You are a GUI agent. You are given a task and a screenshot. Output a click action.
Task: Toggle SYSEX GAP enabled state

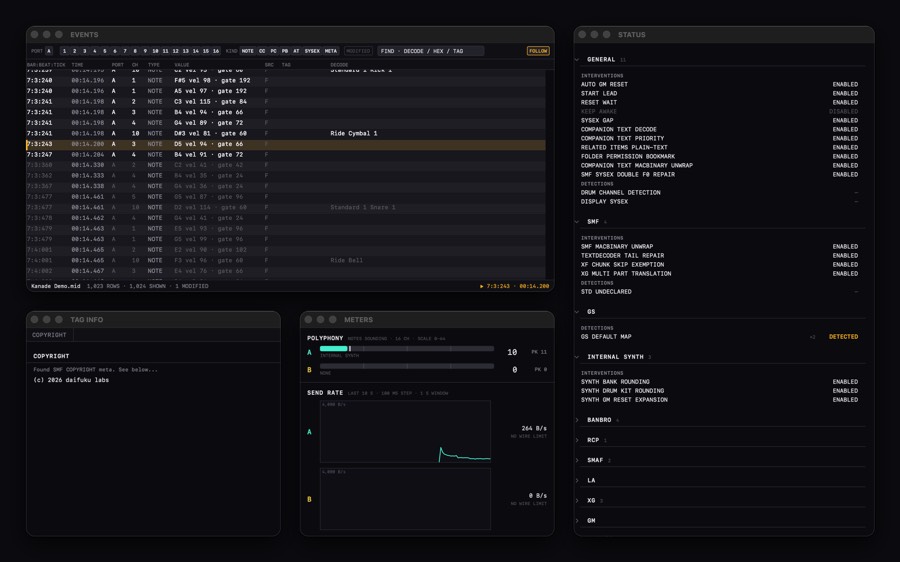pyautogui.click(x=845, y=121)
